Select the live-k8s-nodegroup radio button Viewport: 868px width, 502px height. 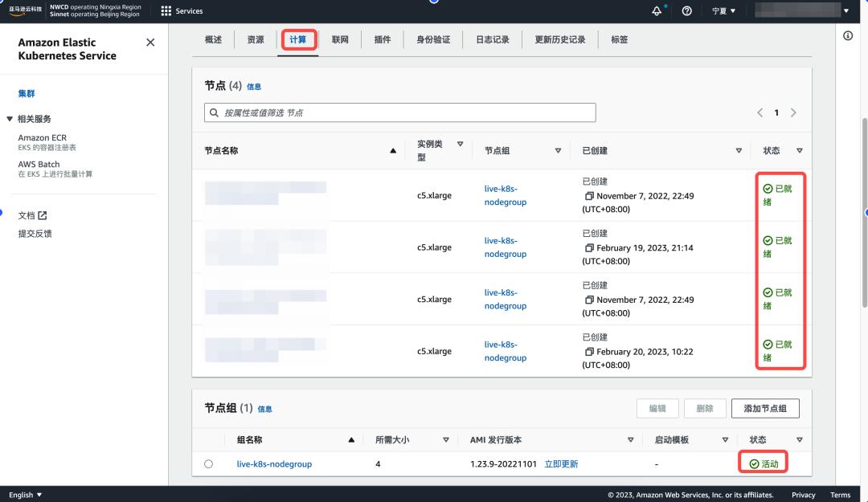(208, 463)
